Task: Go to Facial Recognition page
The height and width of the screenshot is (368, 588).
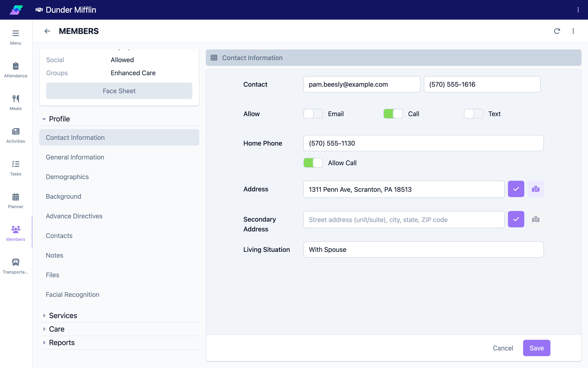Action: [x=119, y=294]
